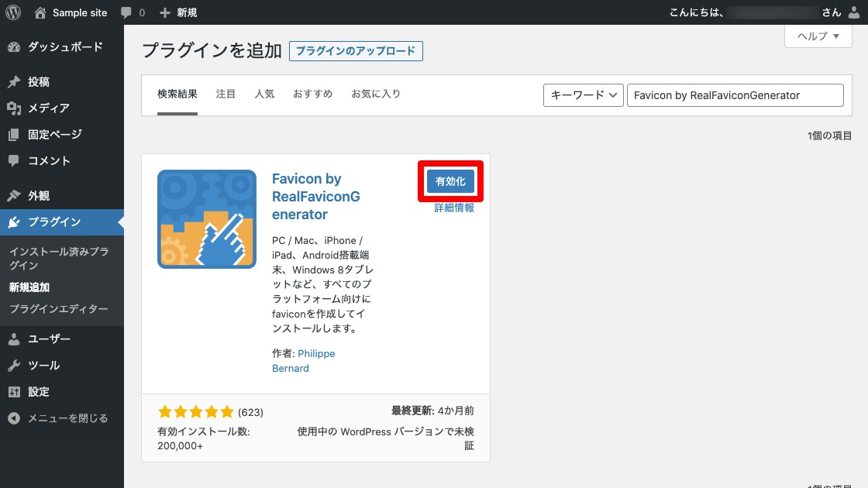The height and width of the screenshot is (488, 868).
Task: Switch to the 人気 tab
Action: pyautogui.click(x=264, y=93)
